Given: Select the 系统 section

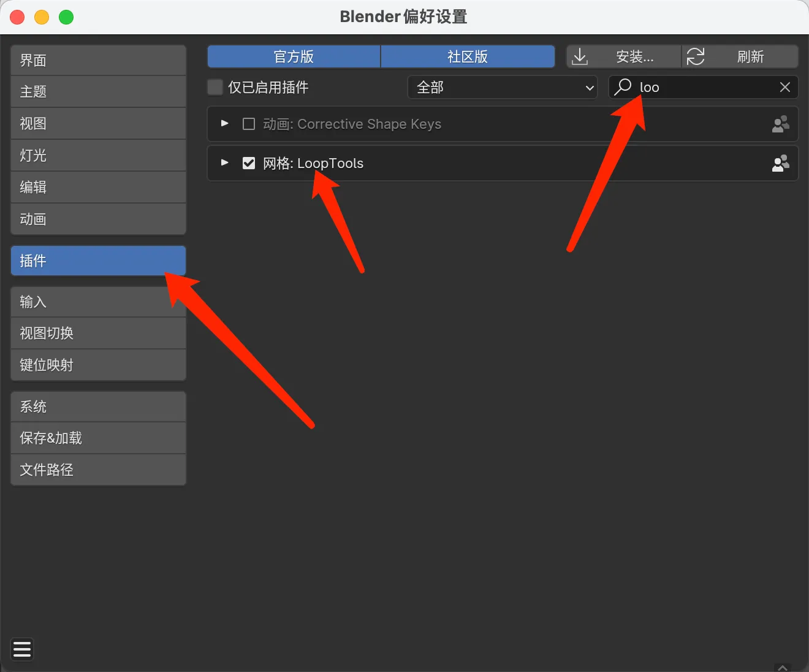Looking at the screenshot, I should [x=98, y=407].
